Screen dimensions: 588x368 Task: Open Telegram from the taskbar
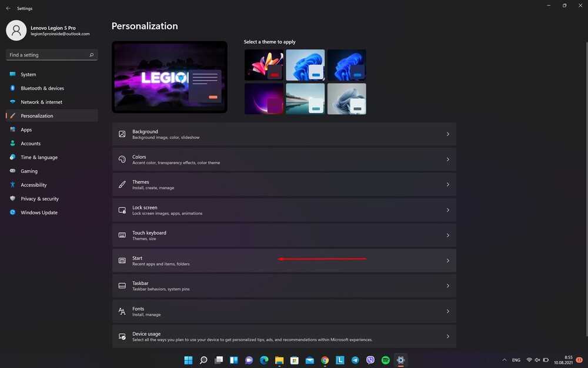point(355,360)
